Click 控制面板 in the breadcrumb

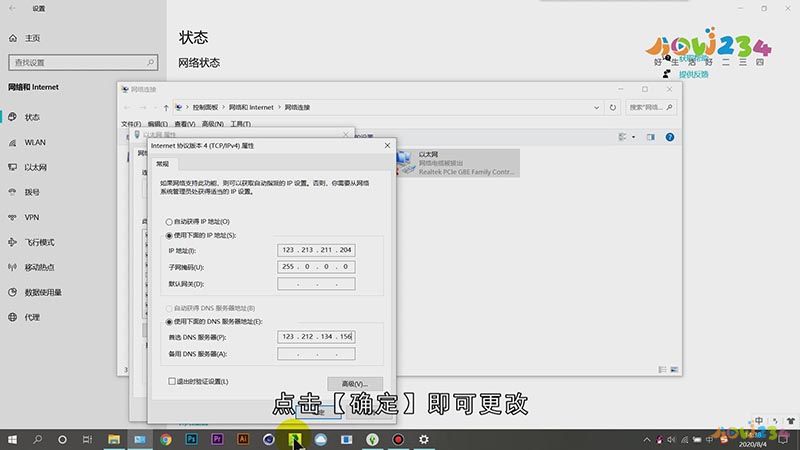pos(205,108)
